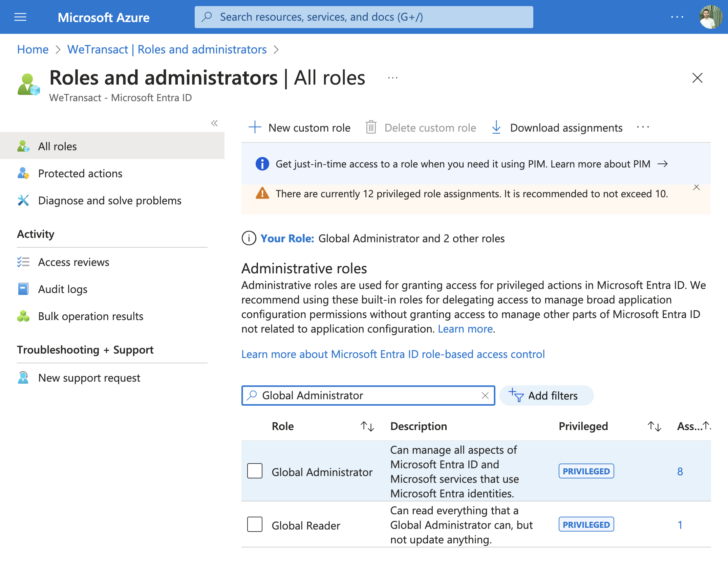Sort by Assignments column

point(693,426)
